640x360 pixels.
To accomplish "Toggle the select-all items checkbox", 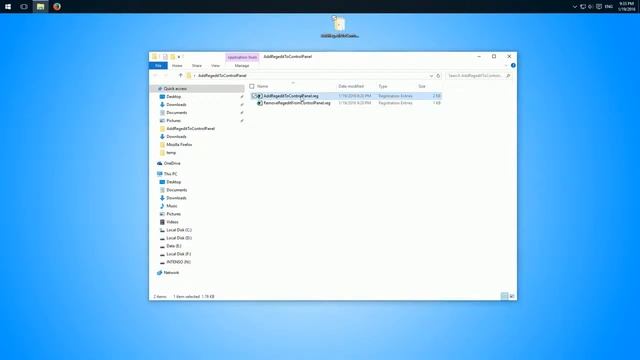I will tap(252, 87).
